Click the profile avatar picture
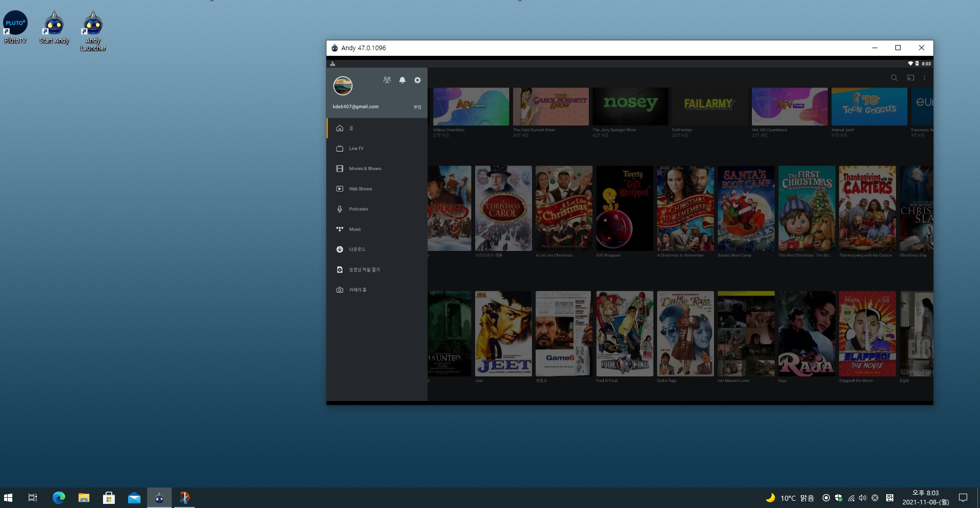The width and height of the screenshot is (980, 508). pos(343,86)
